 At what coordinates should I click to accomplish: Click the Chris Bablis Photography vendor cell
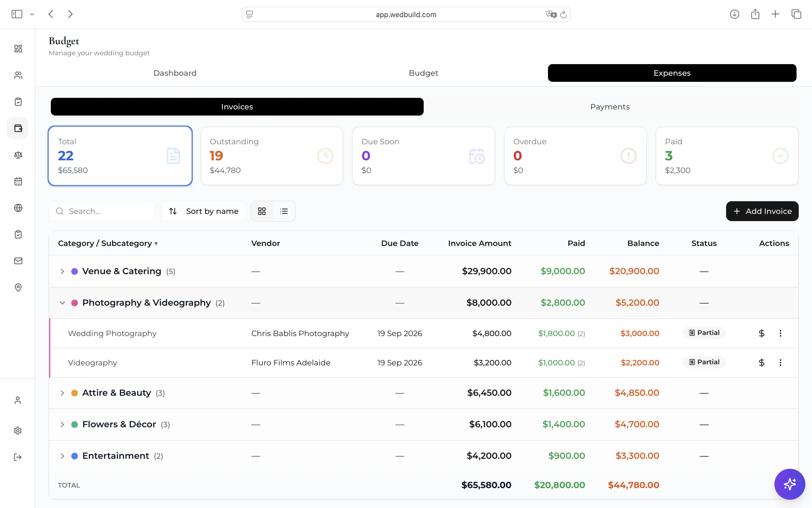[x=300, y=334]
